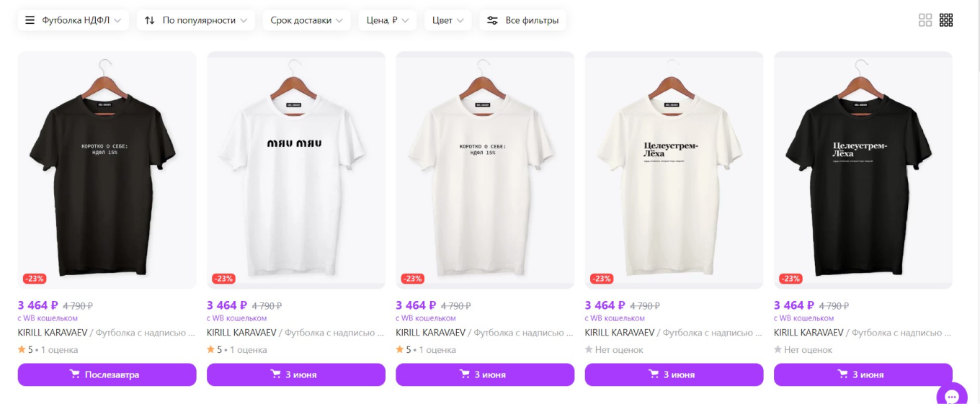Open the white МЯU МЯU t-shirt image
This screenshot has height=404, width=980.
(x=295, y=169)
